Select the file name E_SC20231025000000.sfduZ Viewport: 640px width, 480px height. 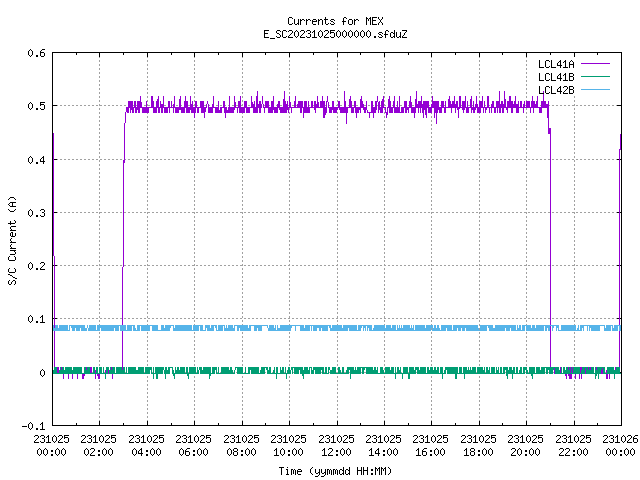[335, 34]
